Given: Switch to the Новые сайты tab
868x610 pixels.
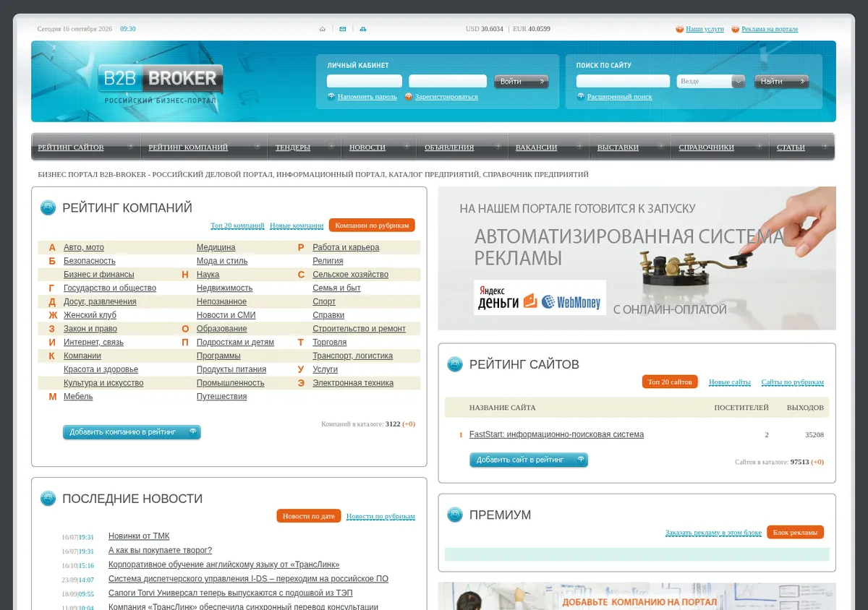Looking at the screenshot, I should pos(730,382).
